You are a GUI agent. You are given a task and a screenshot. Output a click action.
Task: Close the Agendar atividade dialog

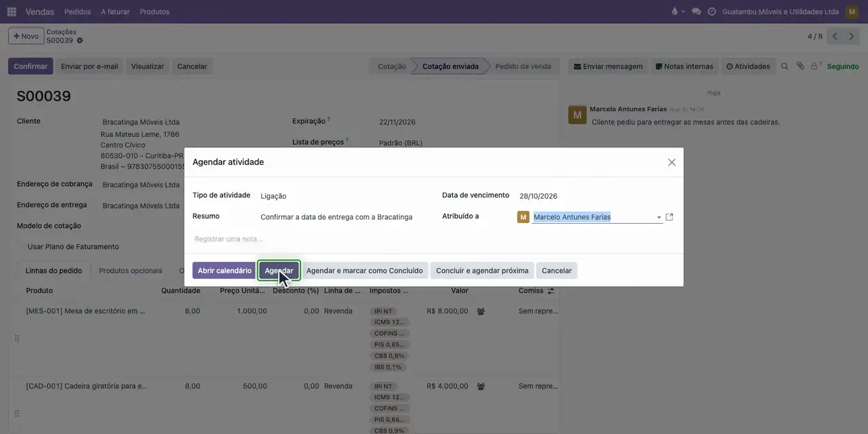point(672,162)
